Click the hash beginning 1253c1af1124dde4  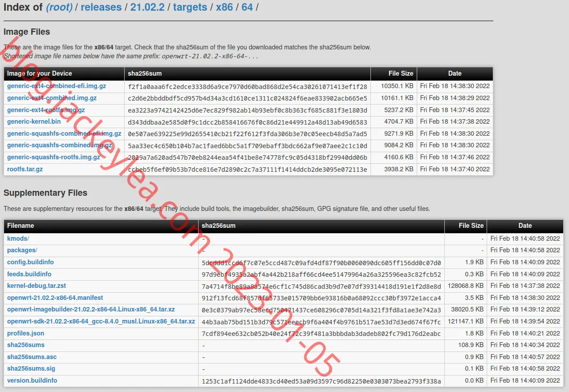tap(321, 381)
